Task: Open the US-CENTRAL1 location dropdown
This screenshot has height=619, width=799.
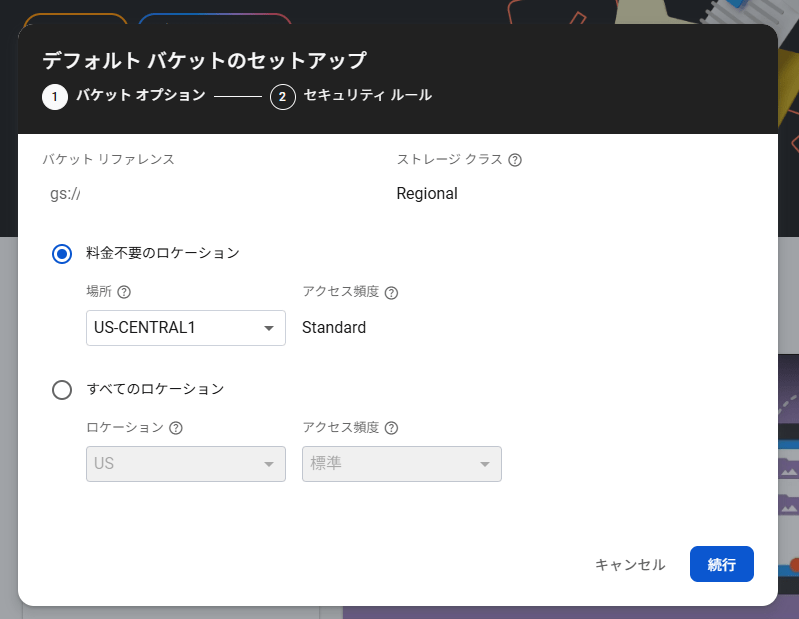Action: click(x=185, y=328)
